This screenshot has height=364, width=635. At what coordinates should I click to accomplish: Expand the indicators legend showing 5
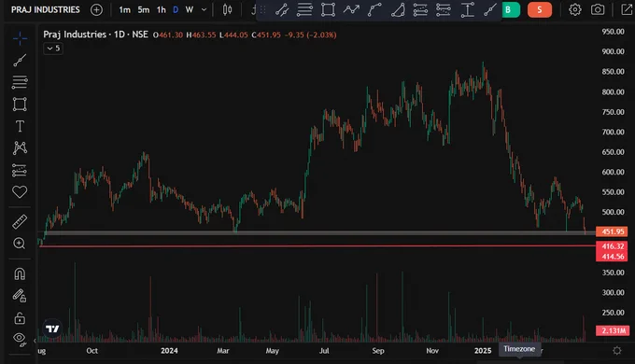click(x=53, y=49)
